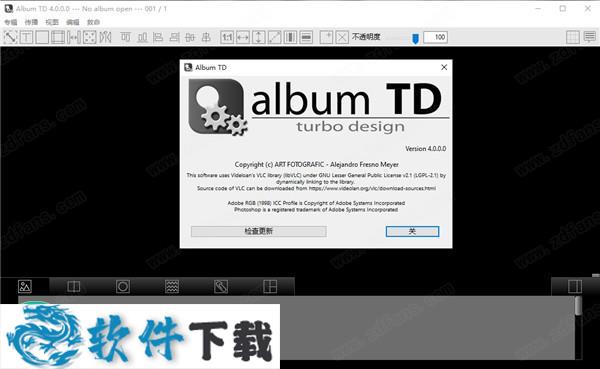The image size is (600, 369).
Task: Toggle the grid view icon at toolbar right
Action: [572, 37]
